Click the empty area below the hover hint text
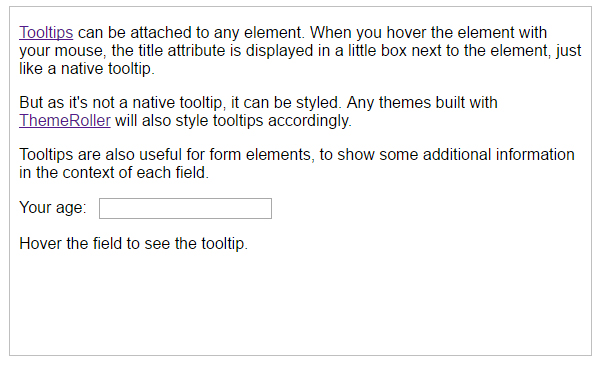Viewport: 602px width, 366px height. 301,303
